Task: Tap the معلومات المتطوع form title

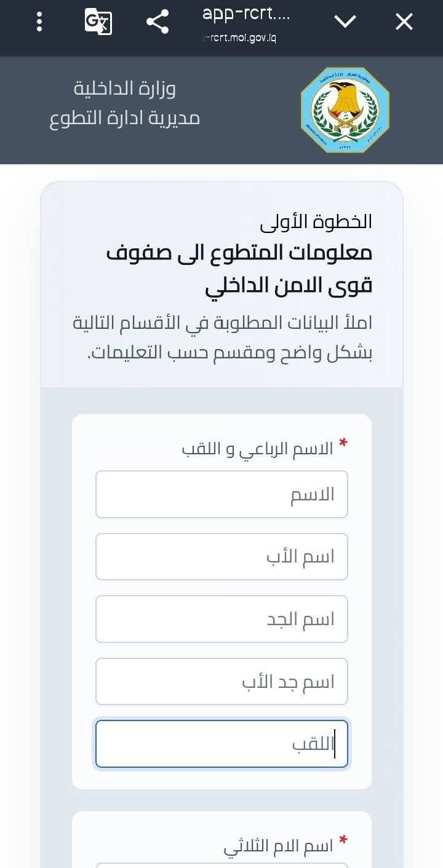Action: point(239,269)
